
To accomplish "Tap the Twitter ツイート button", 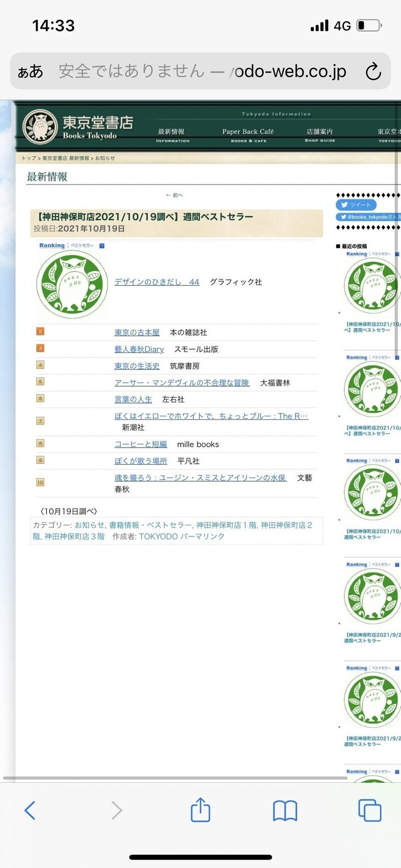I will (x=356, y=205).
